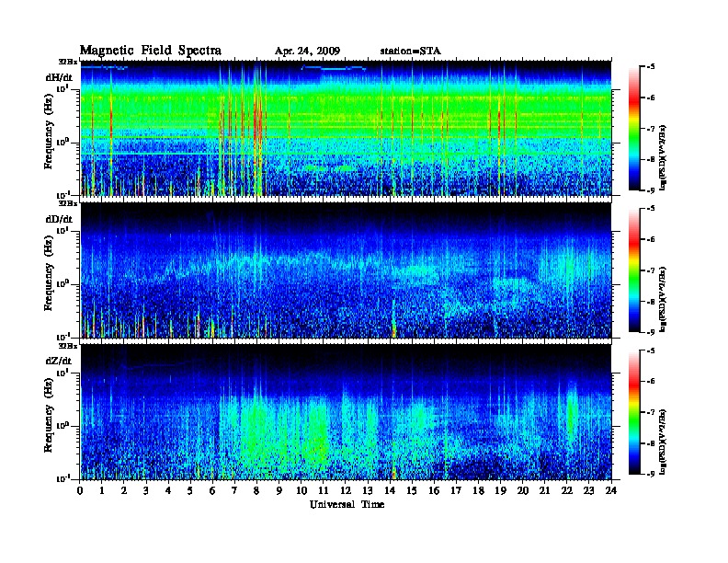Click the "-5" value on the dZ/dt color scale
This screenshot has width=728, height=563.
(651, 350)
